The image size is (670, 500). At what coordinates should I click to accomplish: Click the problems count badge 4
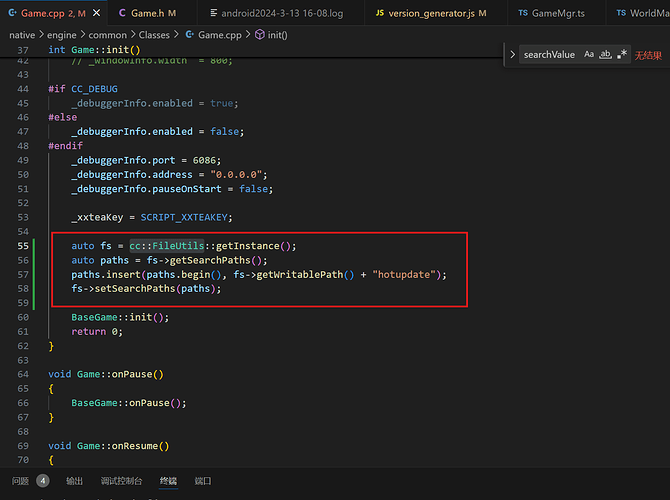[43, 481]
